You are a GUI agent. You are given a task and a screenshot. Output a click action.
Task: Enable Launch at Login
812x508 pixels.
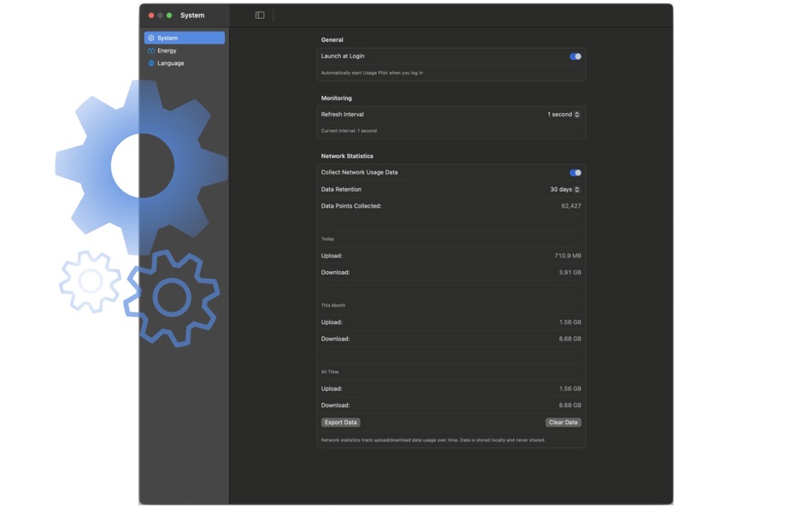tap(577, 55)
